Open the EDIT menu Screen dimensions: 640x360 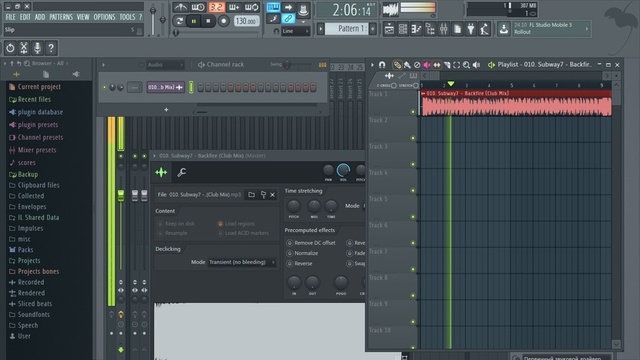25,17
